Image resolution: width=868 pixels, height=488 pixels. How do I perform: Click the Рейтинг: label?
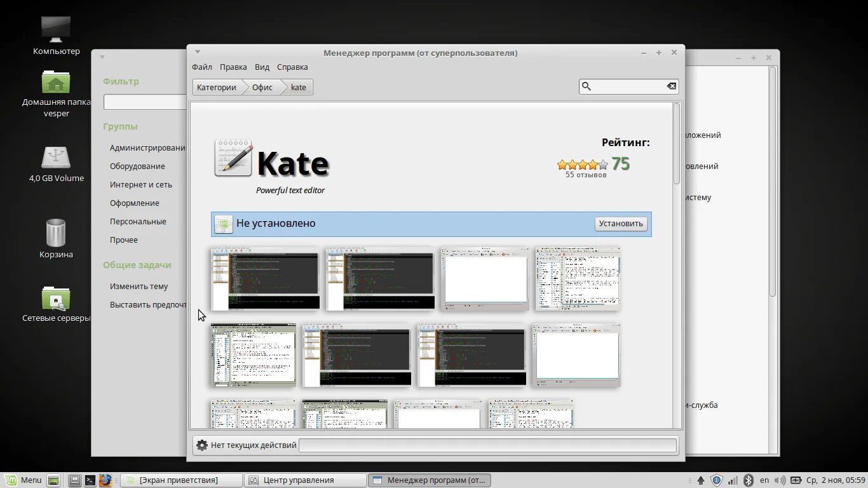pyautogui.click(x=626, y=143)
